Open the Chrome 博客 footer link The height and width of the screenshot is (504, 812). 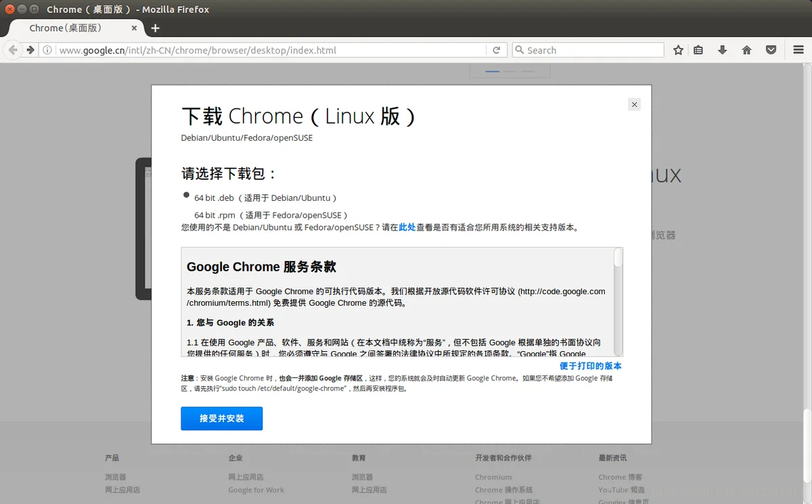621,477
